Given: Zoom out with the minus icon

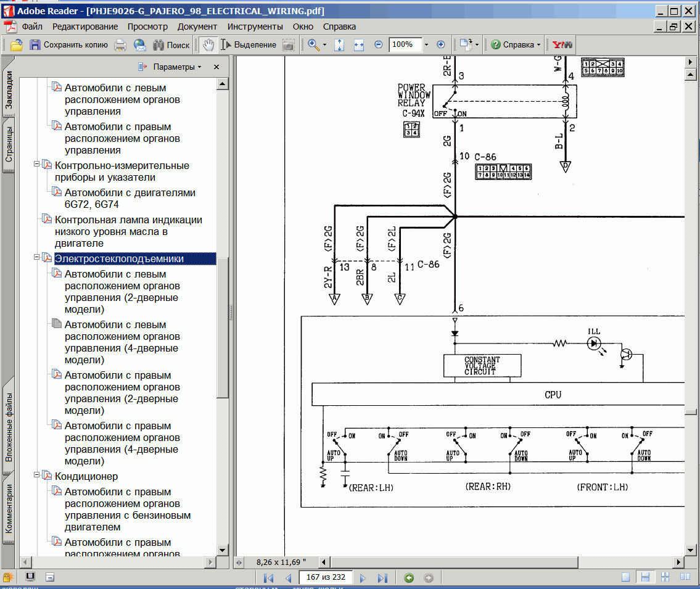Looking at the screenshot, I should pyautogui.click(x=378, y=45).
